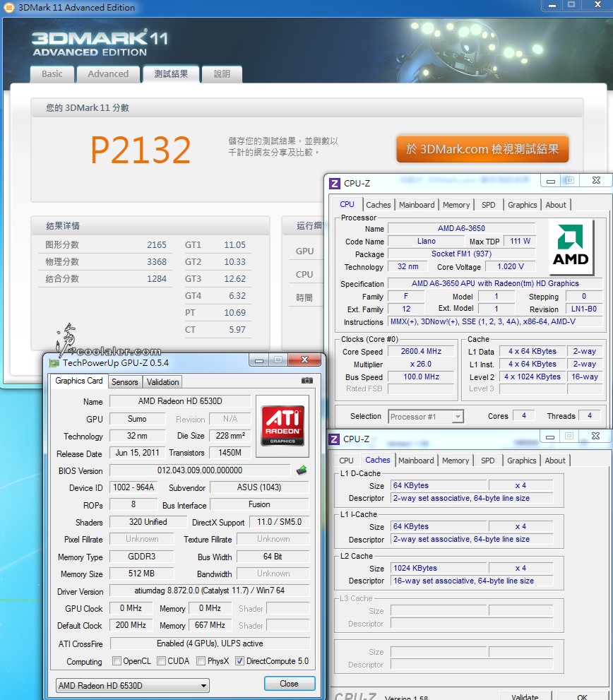The width and height of the screenshot is (613, 700).
Task: Click the AMD logo in CPU-Z
Action: coord(571,247)
